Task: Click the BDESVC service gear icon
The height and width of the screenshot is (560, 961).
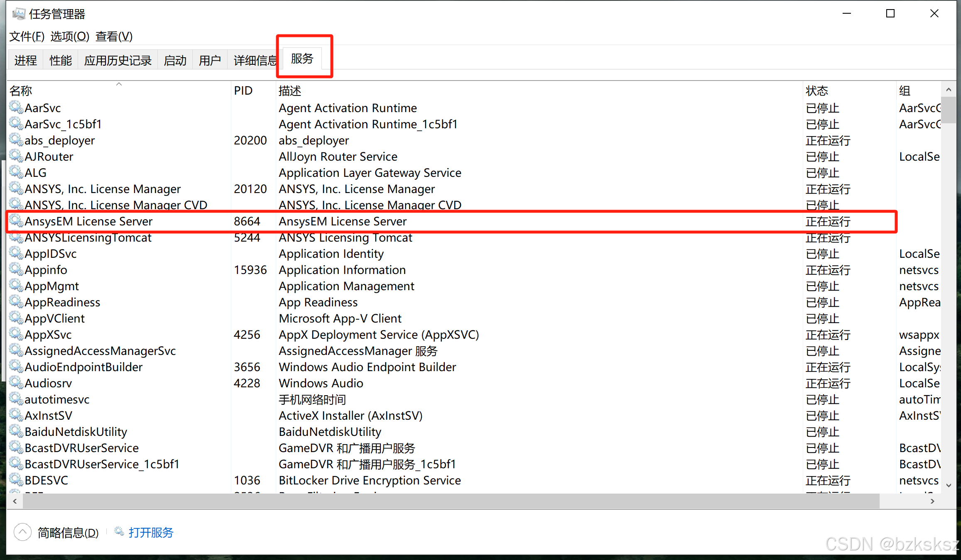Action: point(16,480)
